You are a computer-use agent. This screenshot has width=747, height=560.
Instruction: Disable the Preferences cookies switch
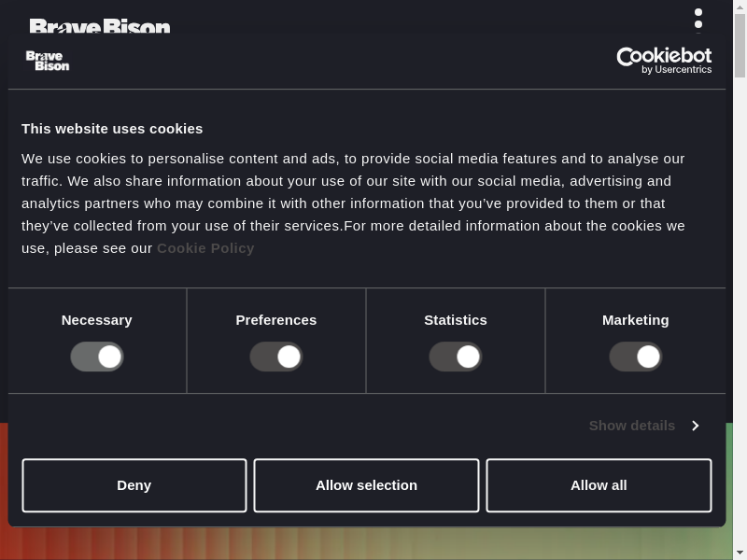point(276,357)
